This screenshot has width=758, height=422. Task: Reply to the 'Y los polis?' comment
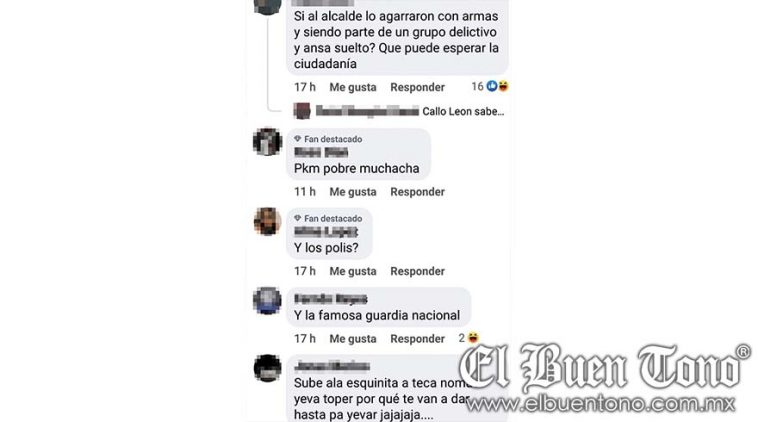pyautogui.click(x=418, y=271)
